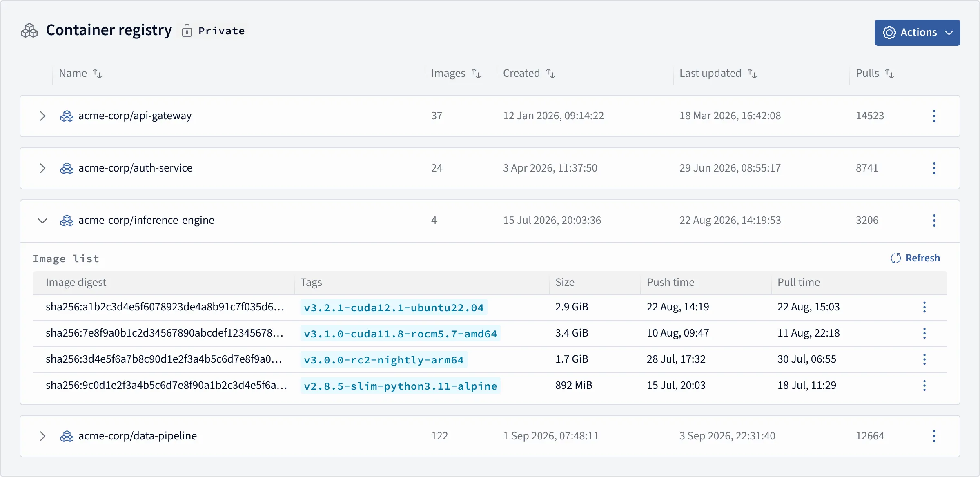This screenshot has height=477, width=980.
Task: Click acme-corp/auth-service repository name
Action: tap(135, 168)
